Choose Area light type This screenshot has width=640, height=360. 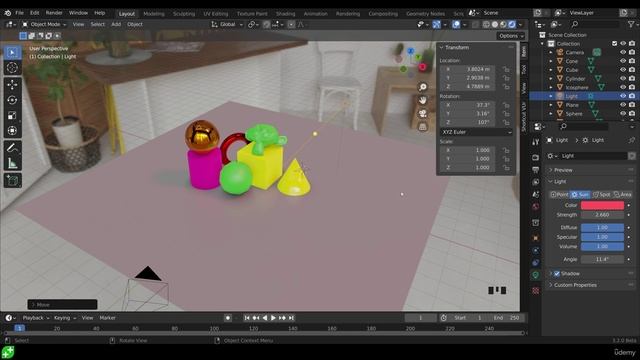(x=622, y=195)
